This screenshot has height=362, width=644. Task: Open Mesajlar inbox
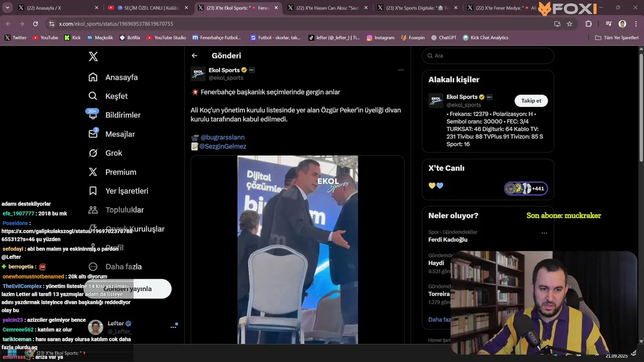(x=112, y=134)
